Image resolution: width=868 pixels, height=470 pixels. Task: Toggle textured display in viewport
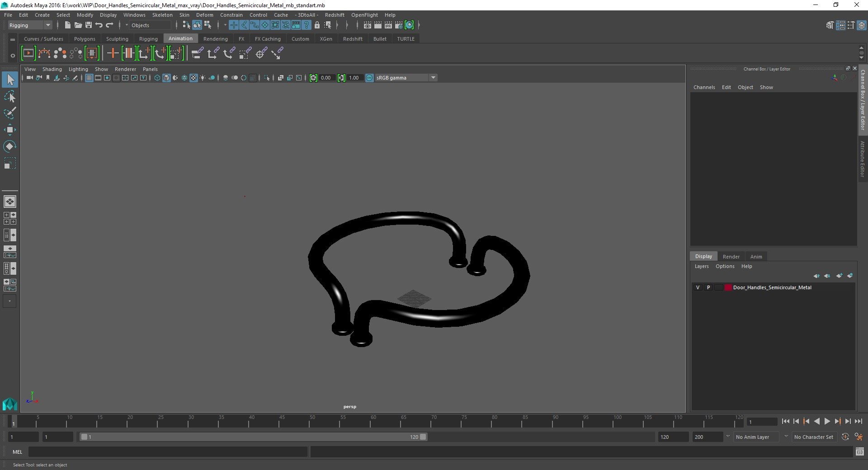pyautogui.click(x=193, y=78)
